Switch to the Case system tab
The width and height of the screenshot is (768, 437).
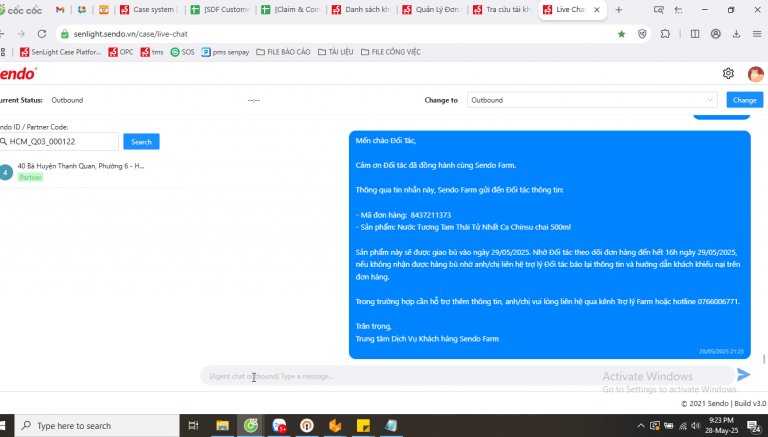149,10
